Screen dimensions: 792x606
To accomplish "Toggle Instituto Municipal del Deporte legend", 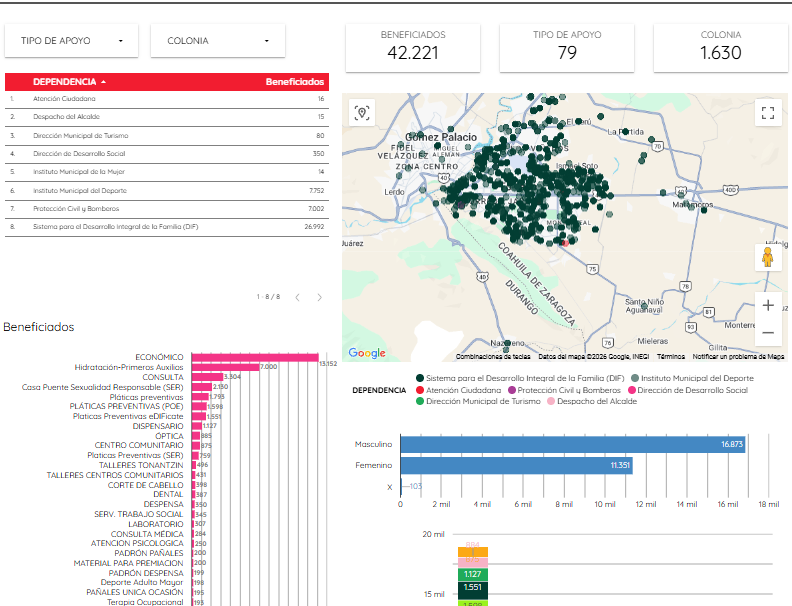I will (x=692, y=378).
